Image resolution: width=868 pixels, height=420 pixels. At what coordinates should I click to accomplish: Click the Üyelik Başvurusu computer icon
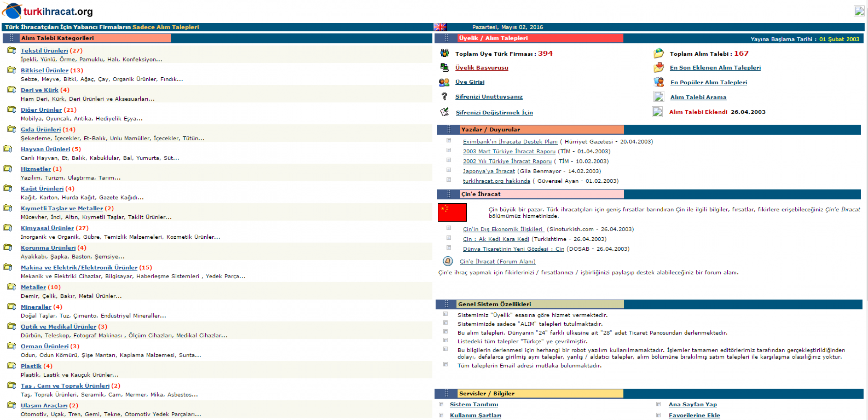tap(444, 67)
